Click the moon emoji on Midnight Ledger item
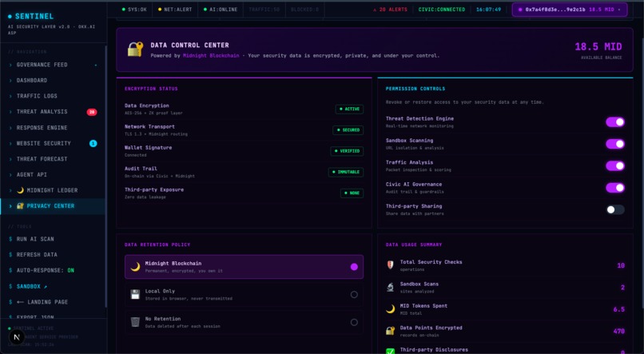644x354 pixels. point(20,190)
